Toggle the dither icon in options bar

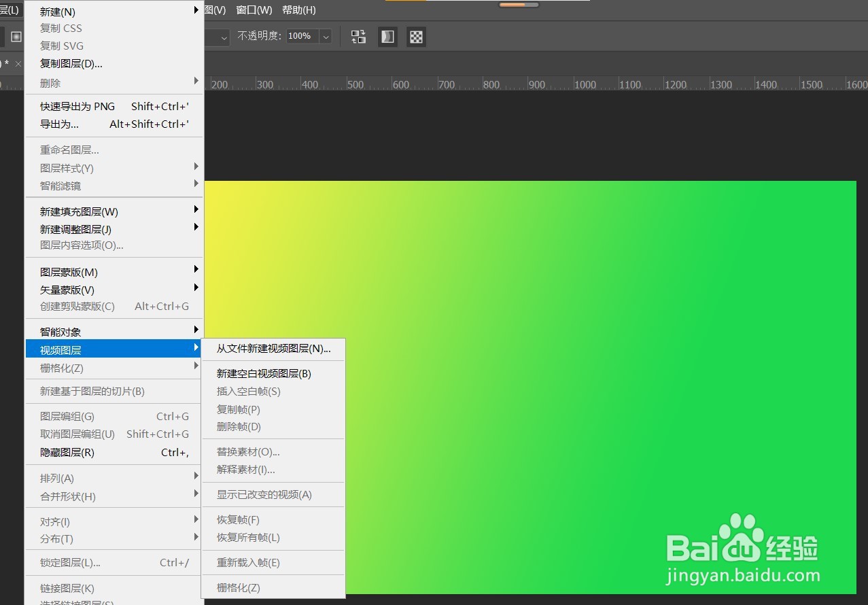pos(387,37)
